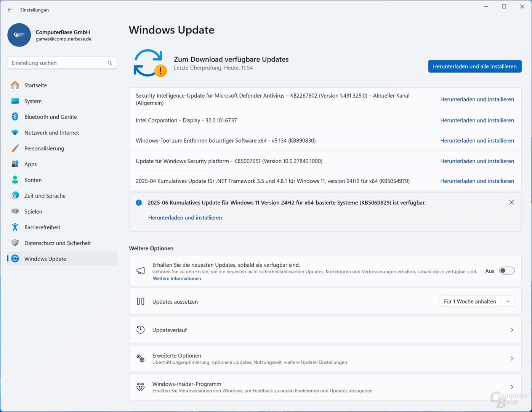
Task: Open the Für 1 Woche anhalten dropdown arrow
Action: coord(508,301)
